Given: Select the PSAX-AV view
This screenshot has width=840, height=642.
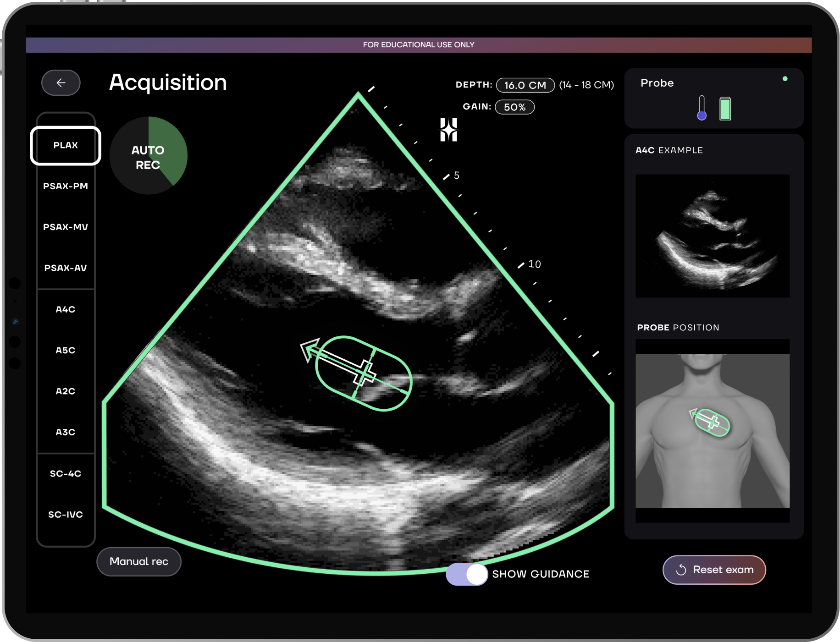Looking at the screenshot, I should tap(66, 268).
